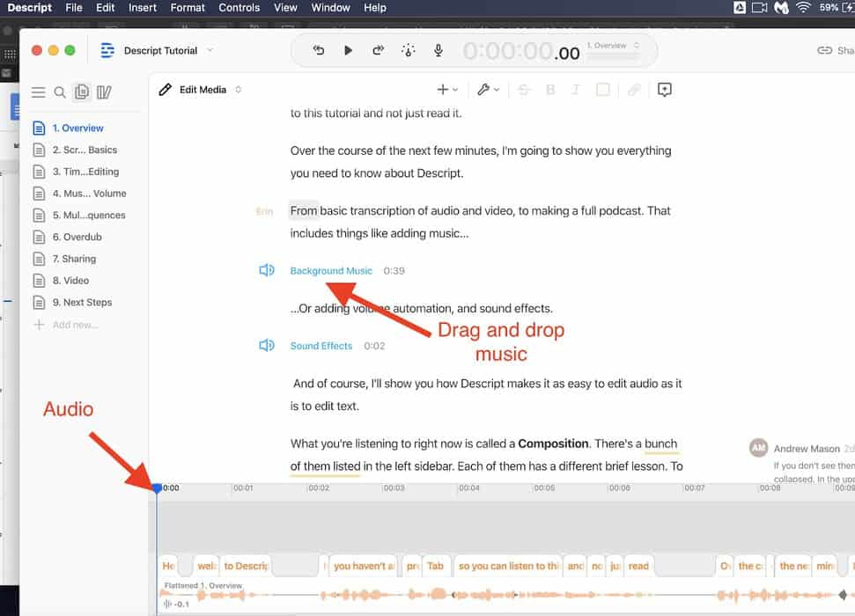Click the Edit Media pencil icon
This screenshot has width=855, height=616.
(x=166, y=90)
